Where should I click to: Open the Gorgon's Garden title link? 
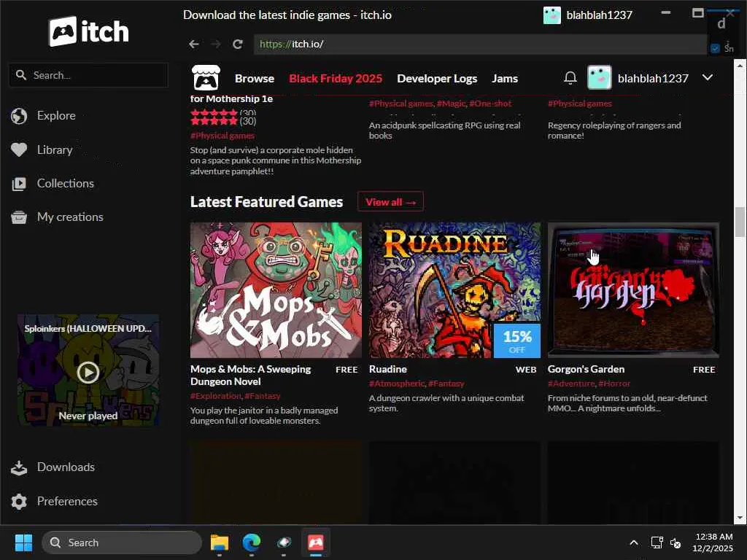click(586, 370)
